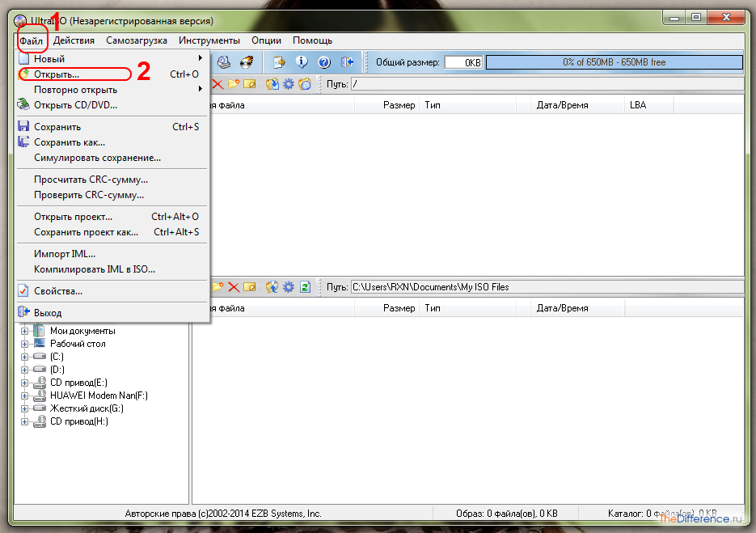The width and height of the screenshot is (756, 533).
Task: Click the exit door icon in toolbar
Action: click(x=348, y=62)
